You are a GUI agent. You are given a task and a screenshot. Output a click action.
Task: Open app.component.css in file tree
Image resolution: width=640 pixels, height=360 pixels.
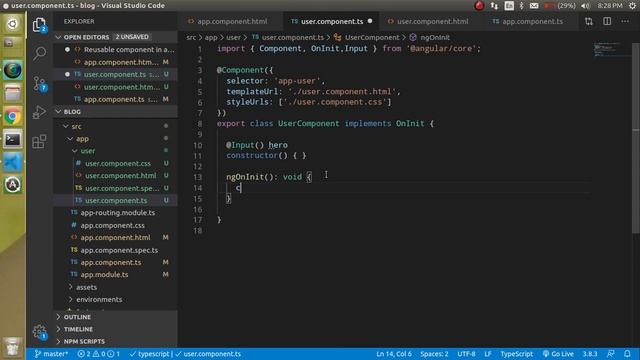[x=116, y=225]
